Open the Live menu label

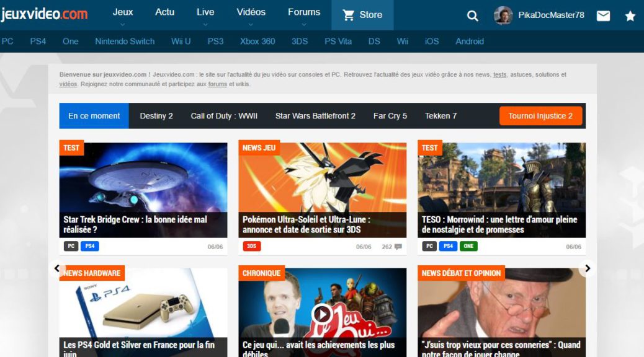205,12
